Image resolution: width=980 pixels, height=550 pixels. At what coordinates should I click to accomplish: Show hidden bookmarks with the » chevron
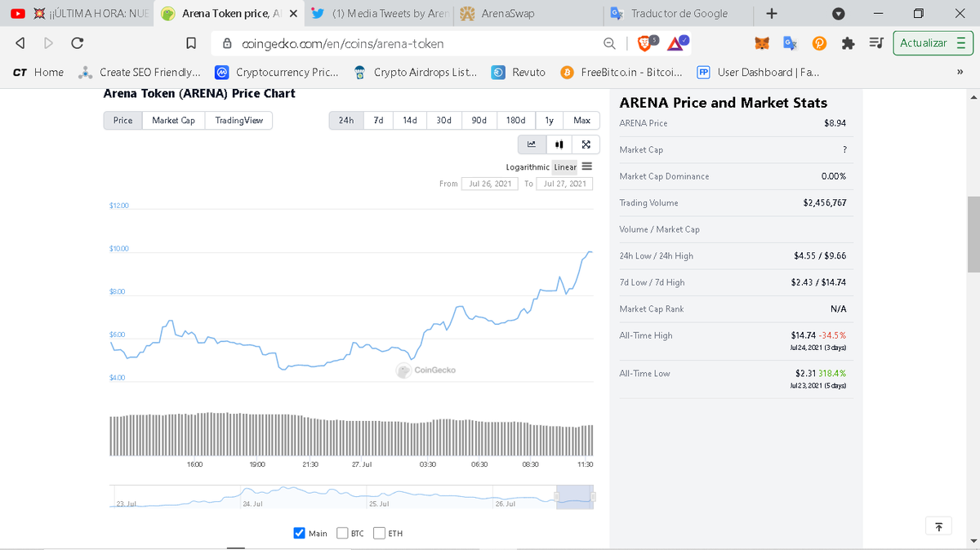(x=959, y=73)
